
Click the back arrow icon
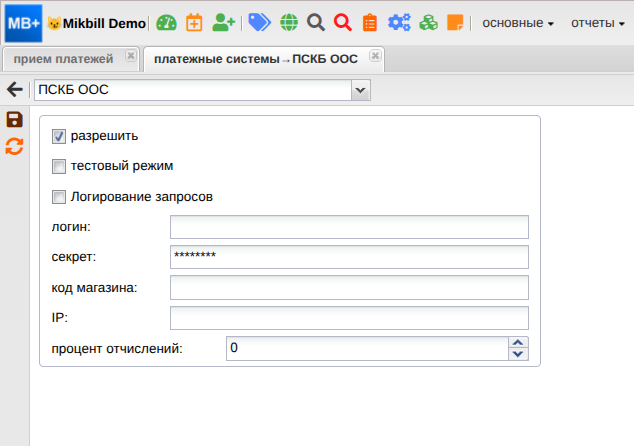[15, 89]
